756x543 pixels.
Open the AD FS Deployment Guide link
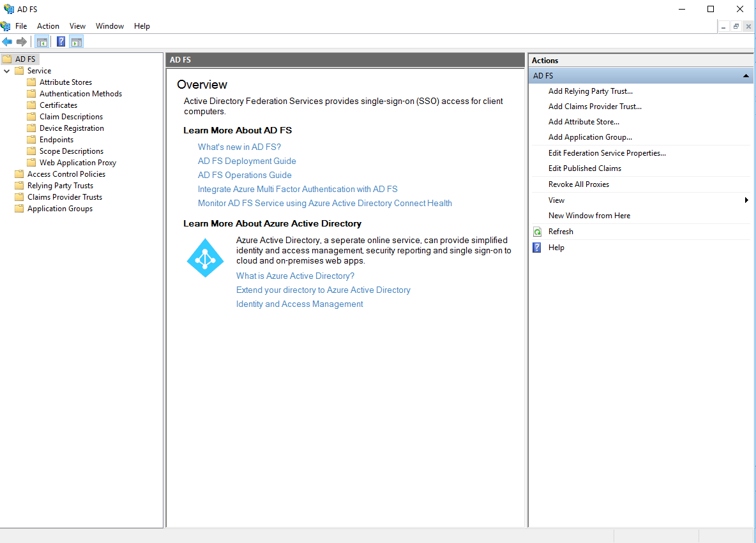coord(247,161)
